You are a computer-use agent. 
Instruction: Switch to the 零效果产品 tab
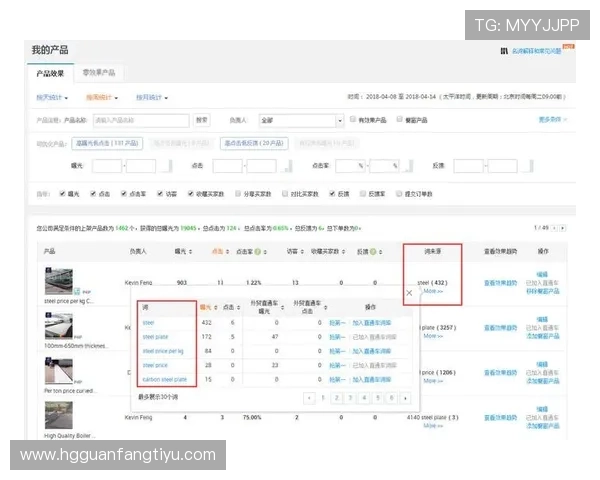(x=99, y=73)
